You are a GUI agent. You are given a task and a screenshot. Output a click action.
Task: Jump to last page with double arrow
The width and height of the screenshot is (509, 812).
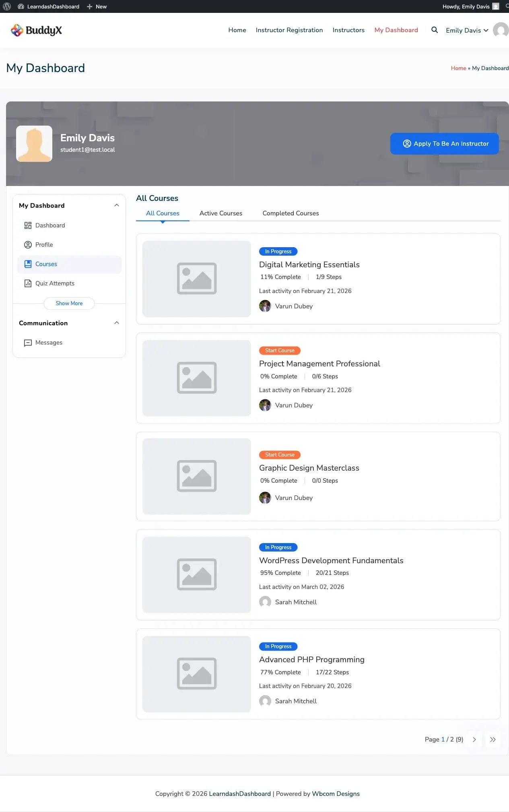click(x=493, y=740)
